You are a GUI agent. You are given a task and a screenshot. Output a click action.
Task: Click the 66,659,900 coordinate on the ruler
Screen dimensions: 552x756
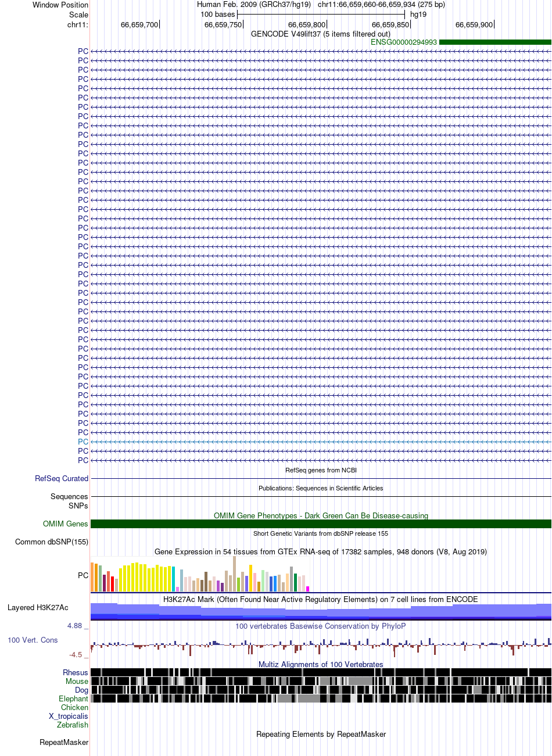[474, 25]
